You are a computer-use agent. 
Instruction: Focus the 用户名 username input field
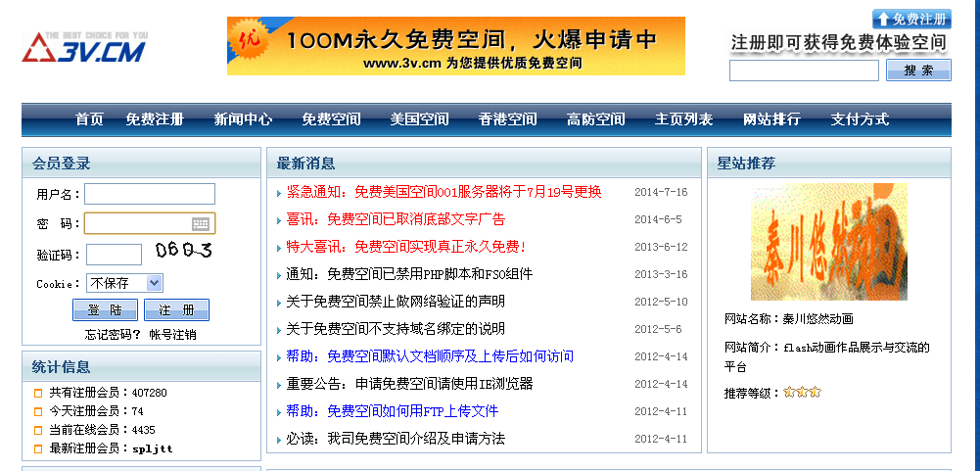[x=150, y=194]
